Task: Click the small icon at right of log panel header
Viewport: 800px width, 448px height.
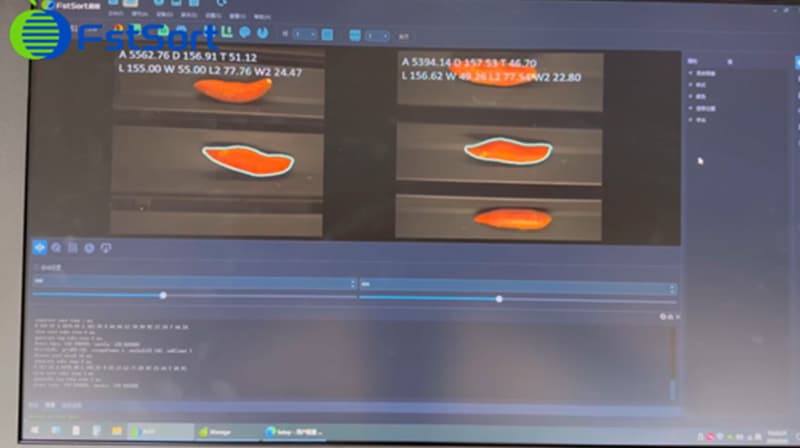Action: 665,316
